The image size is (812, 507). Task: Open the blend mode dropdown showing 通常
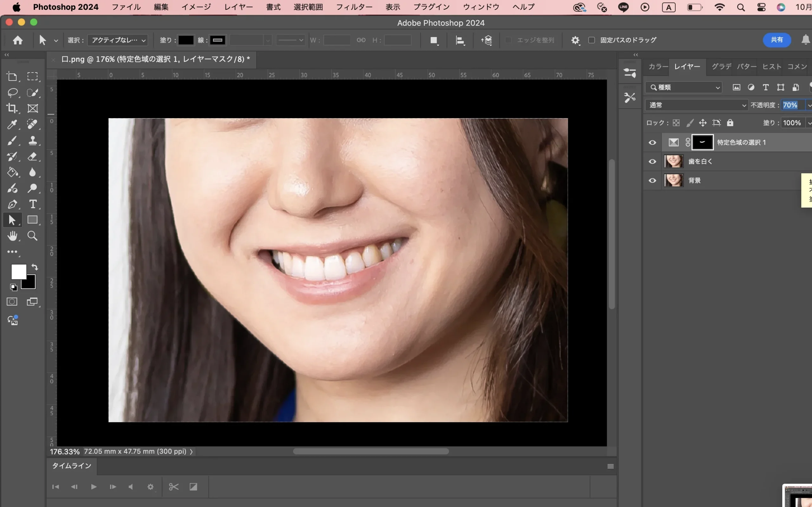(697, 105)
